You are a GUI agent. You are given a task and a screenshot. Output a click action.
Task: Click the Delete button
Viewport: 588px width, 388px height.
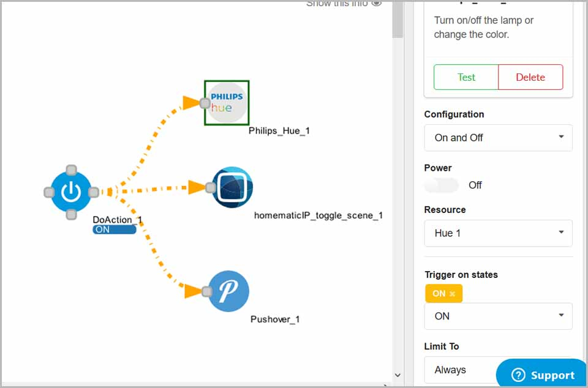(x=530, y=77)
